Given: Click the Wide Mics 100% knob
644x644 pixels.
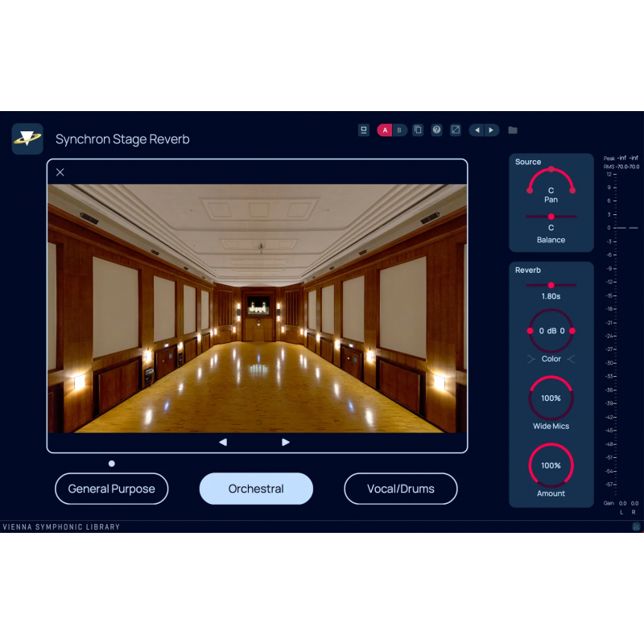Looking at the screenshot, I should (x=551, y=398).
